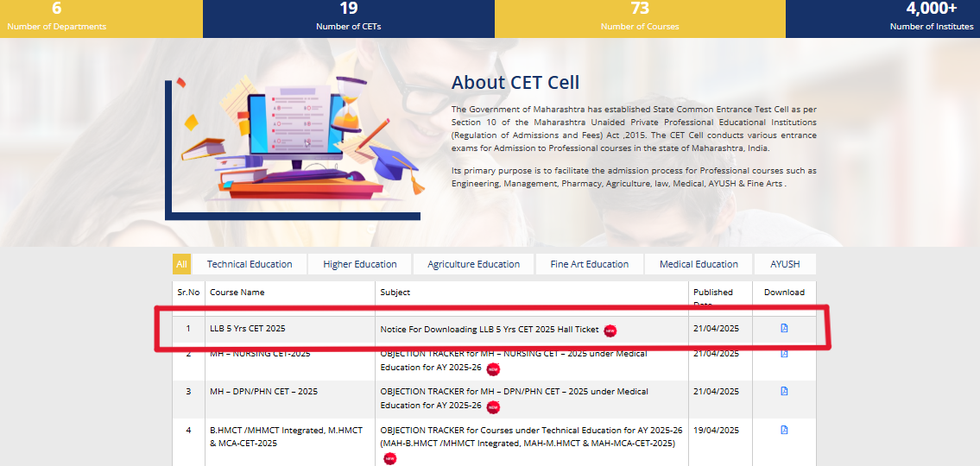Download the B.HMCT/MHMCT & MCA-CET PDF
The image size is (980, 466).
point(784,430)
